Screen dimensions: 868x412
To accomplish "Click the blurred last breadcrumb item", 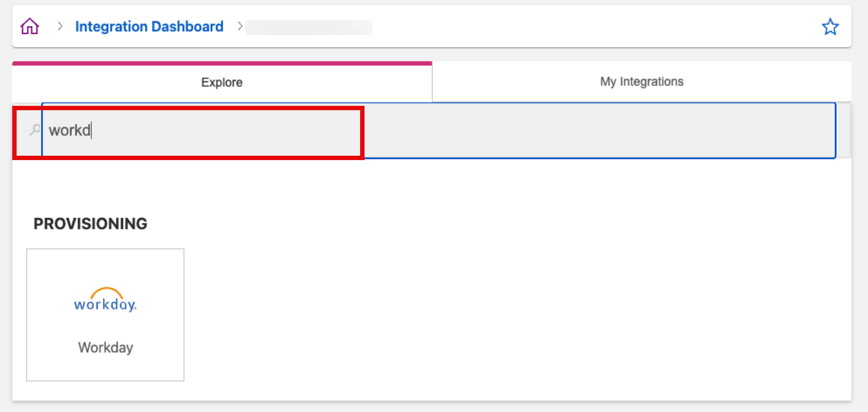I will click(309, 27).
